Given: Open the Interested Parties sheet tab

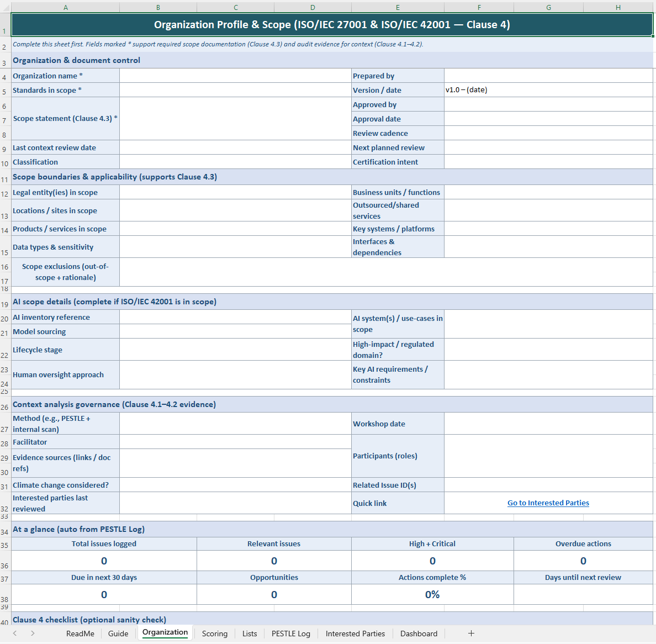Looking at the screenshot, I should 355,634.
